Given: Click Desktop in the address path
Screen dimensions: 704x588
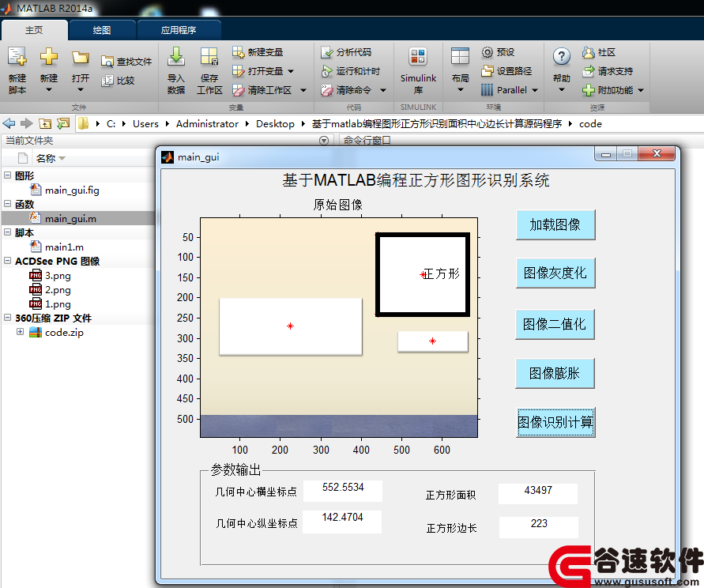Looking at the screenshot, I should 275,124.
